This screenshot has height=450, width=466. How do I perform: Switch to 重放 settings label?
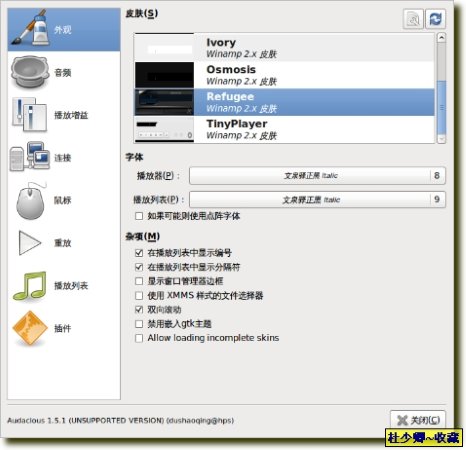coord(63,243)
